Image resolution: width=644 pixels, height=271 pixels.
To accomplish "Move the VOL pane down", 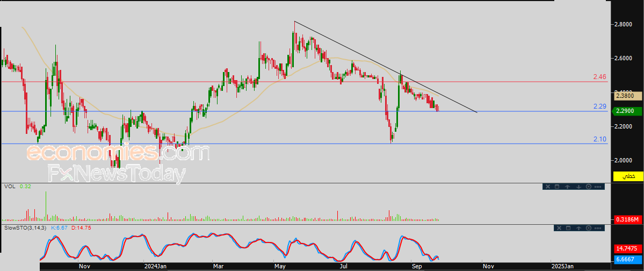I will 578,187.
